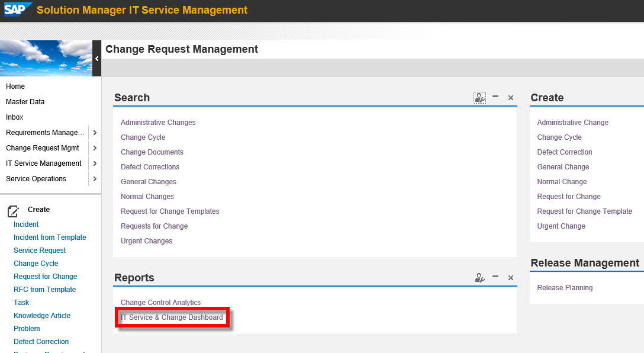
Task: Create a Task from sidebar
Action: 21,303
